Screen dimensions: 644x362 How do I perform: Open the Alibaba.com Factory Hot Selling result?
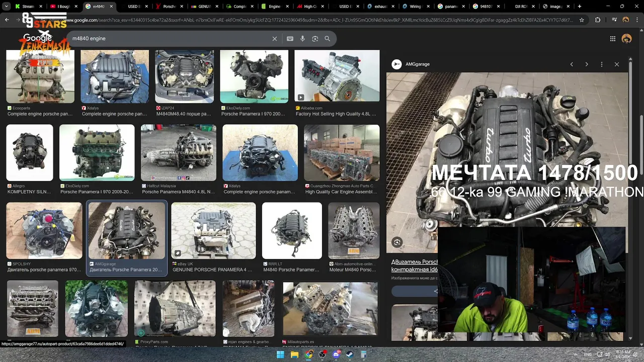click(337, 75)
